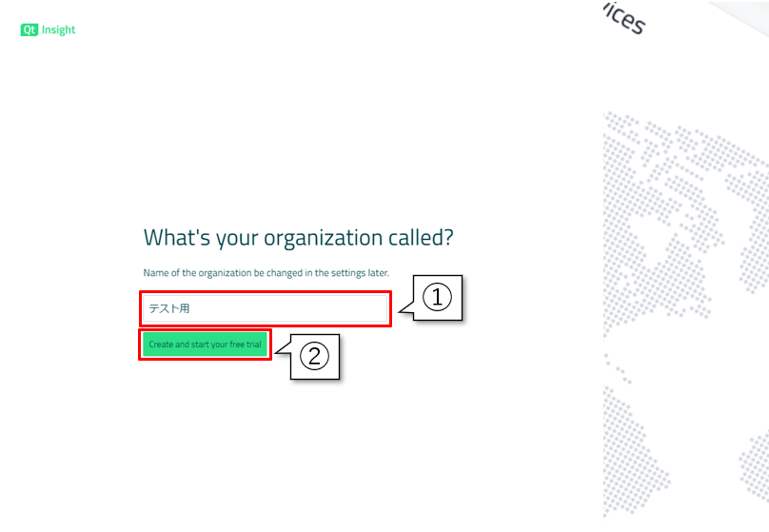
Task: Click the green Qt logo badge
Action: [x=30, y=30]
